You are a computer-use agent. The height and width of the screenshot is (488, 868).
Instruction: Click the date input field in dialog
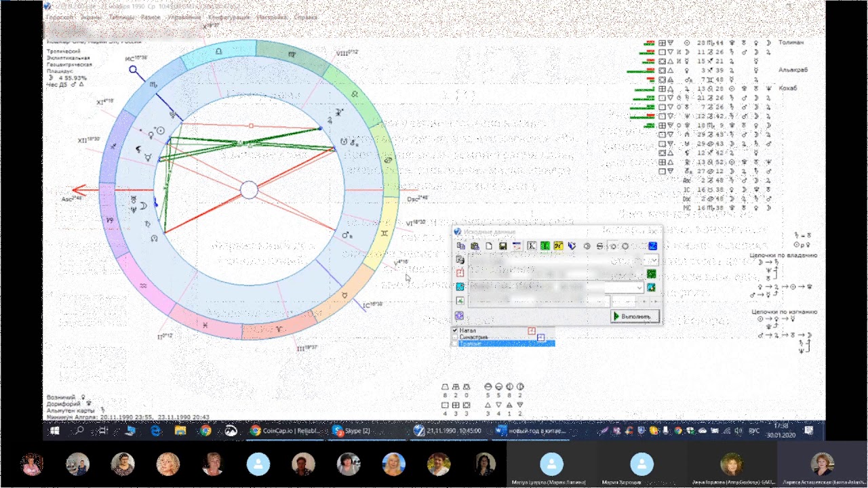[x=555, y=274]
